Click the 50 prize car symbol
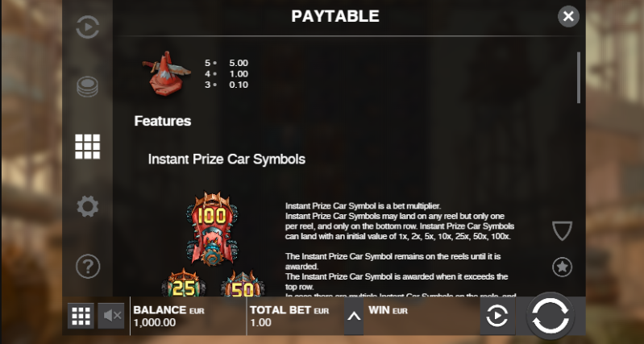The height and width of the screenshot is (344, 644). tap(243, 284)
